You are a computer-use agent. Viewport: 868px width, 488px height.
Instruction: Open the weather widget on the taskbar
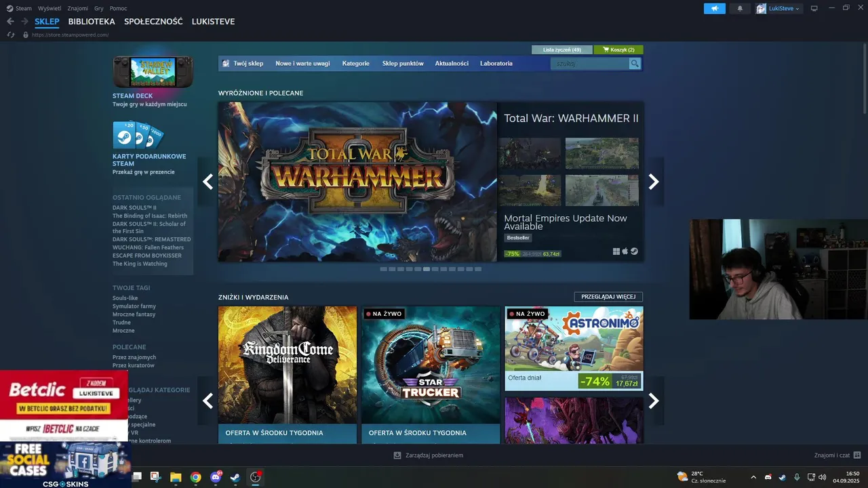pos(701,477)
